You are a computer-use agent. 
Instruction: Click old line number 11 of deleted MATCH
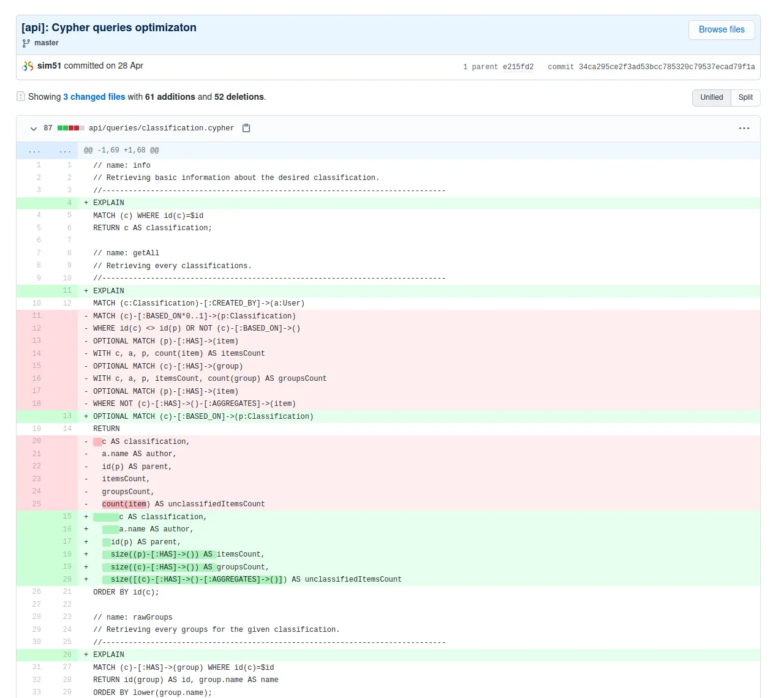click(37, 316)
